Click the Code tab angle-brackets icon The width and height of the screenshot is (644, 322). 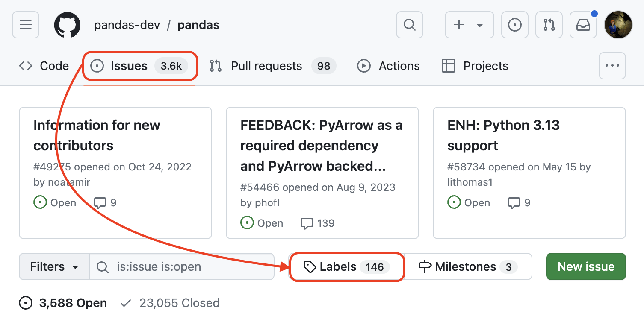26,66
